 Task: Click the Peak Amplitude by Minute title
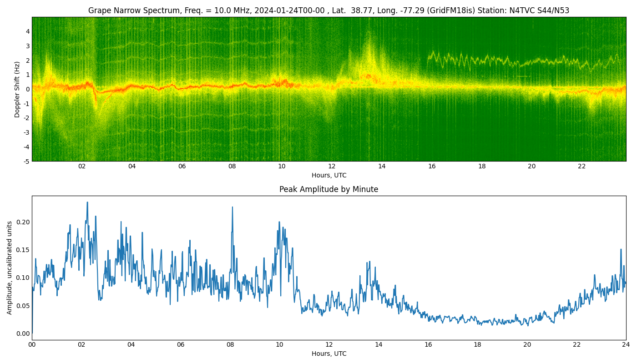click(329, 189)
